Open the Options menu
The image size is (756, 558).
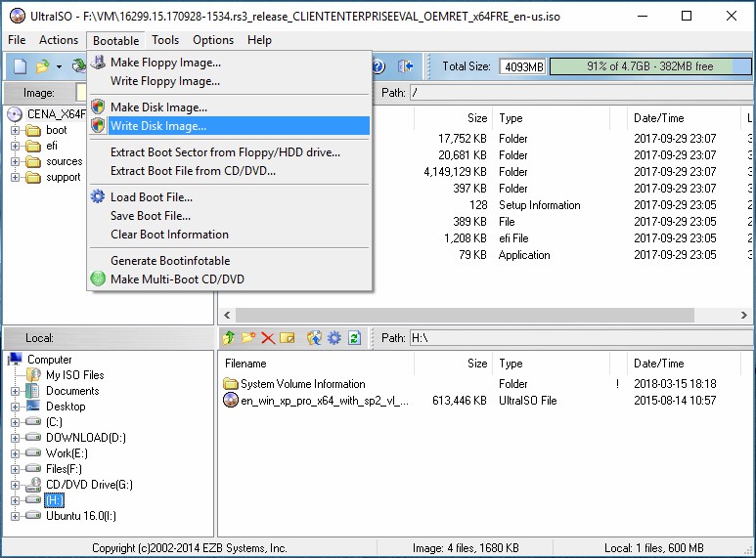[213, 40]
